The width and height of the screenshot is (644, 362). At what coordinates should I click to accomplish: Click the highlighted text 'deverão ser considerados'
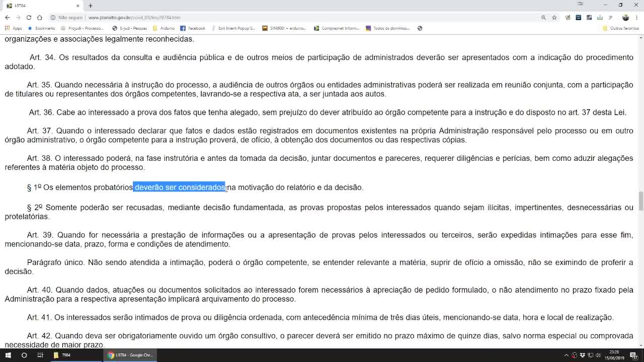[x=180, y=188]
